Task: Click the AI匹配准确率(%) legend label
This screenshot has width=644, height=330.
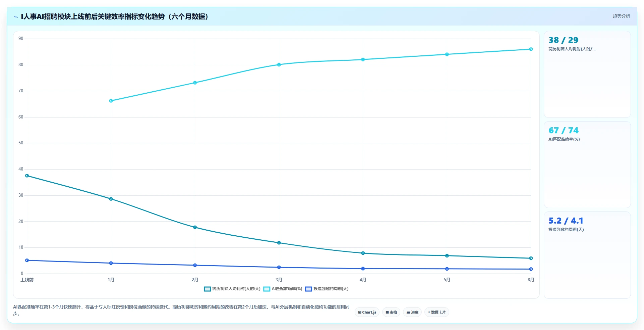Action: [287, 289]
